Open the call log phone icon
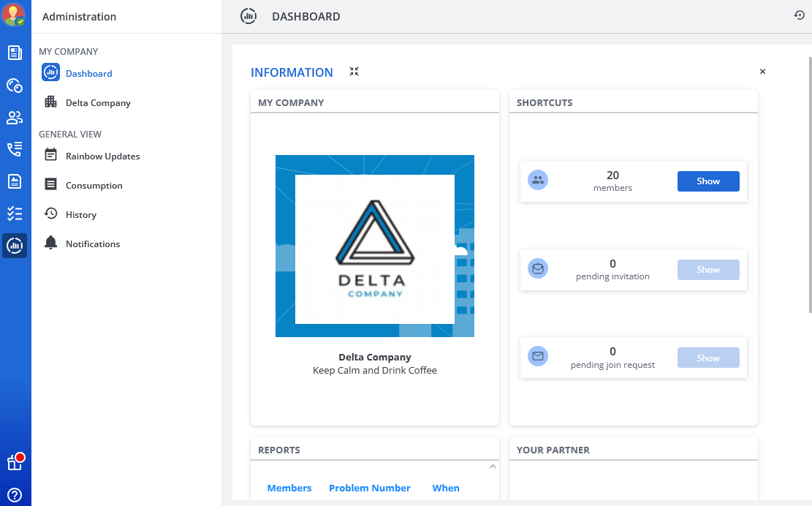 click(x=15, y=150)
